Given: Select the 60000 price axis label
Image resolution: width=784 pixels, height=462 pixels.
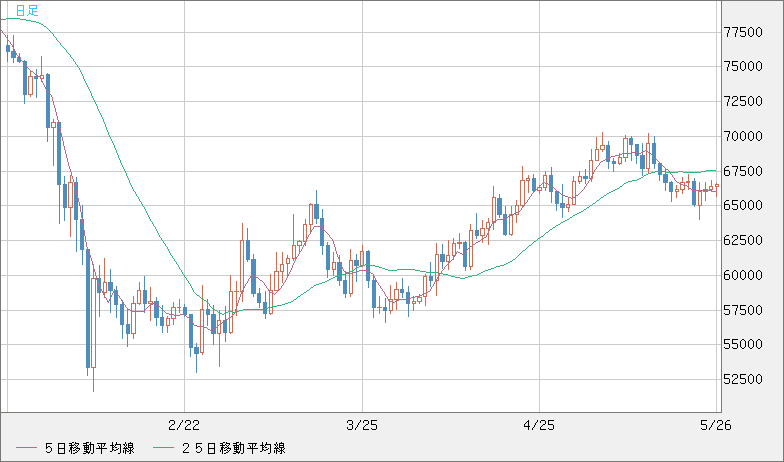Looking at the screenshot, I should point(744,276).
